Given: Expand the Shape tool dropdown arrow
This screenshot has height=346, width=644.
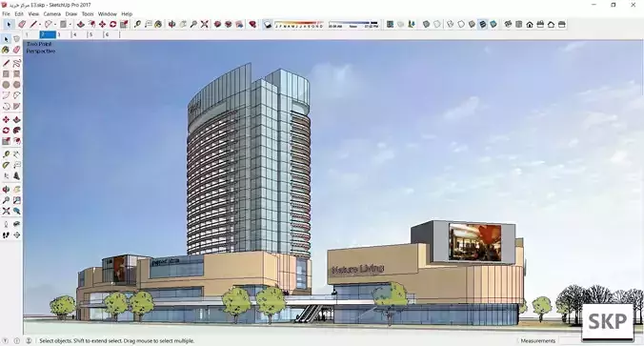Looking at the screenshot, I should pos(70,25).
